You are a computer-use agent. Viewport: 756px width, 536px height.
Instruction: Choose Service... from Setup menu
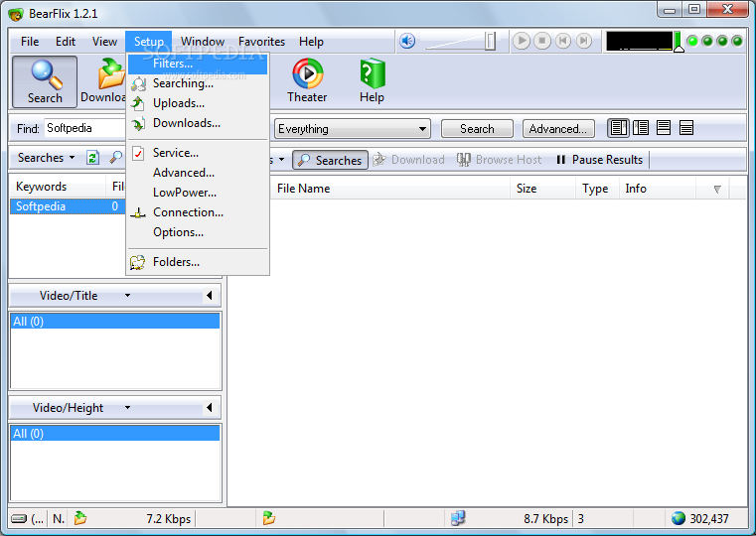(198, 153)
